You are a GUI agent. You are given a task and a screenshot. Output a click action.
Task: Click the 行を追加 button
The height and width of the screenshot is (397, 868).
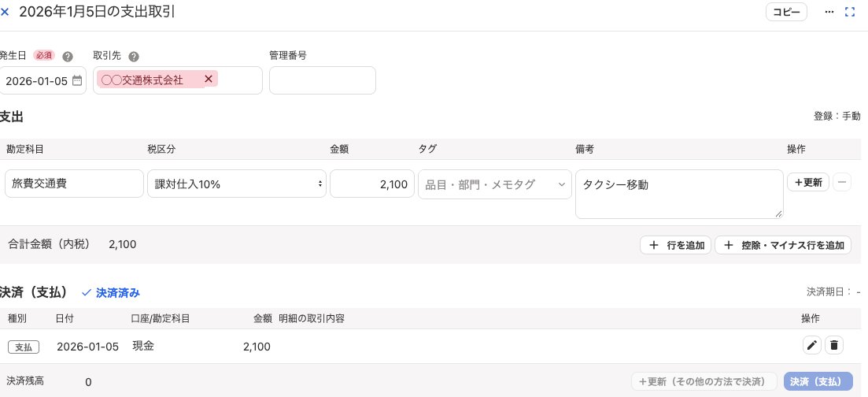(x=675, y=245)
